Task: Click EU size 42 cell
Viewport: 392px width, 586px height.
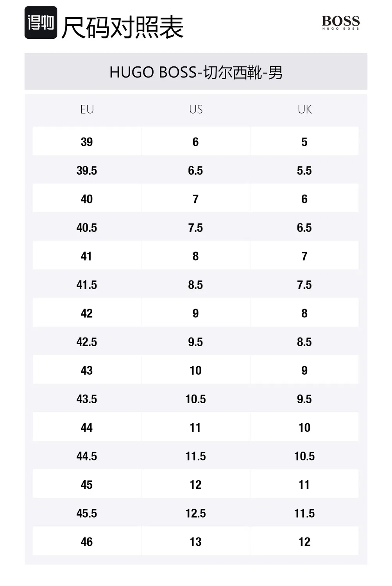Action: pyautogui.click(x=87, y=313)
